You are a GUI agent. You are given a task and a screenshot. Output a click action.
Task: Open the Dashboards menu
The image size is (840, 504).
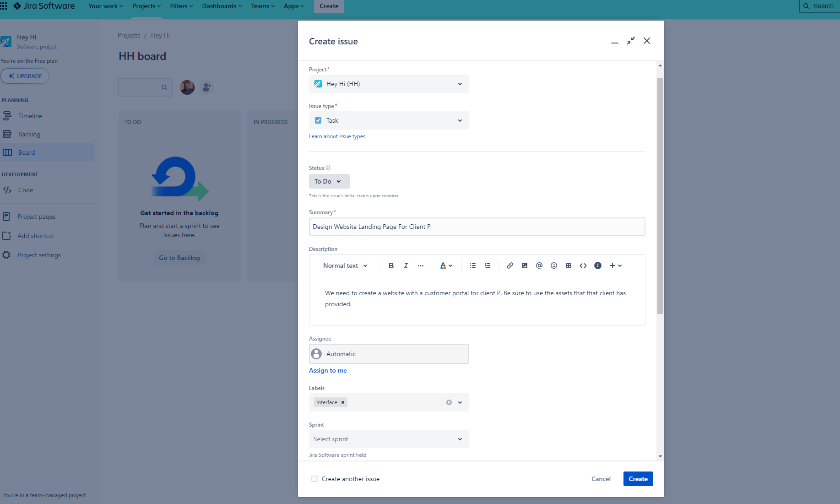[222, 6]
